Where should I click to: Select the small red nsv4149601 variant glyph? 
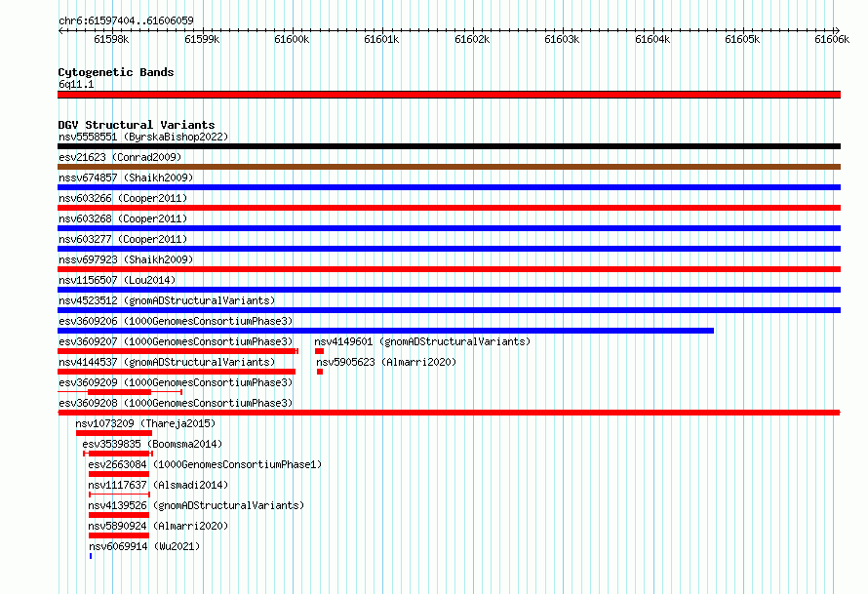tap(320, 351)
